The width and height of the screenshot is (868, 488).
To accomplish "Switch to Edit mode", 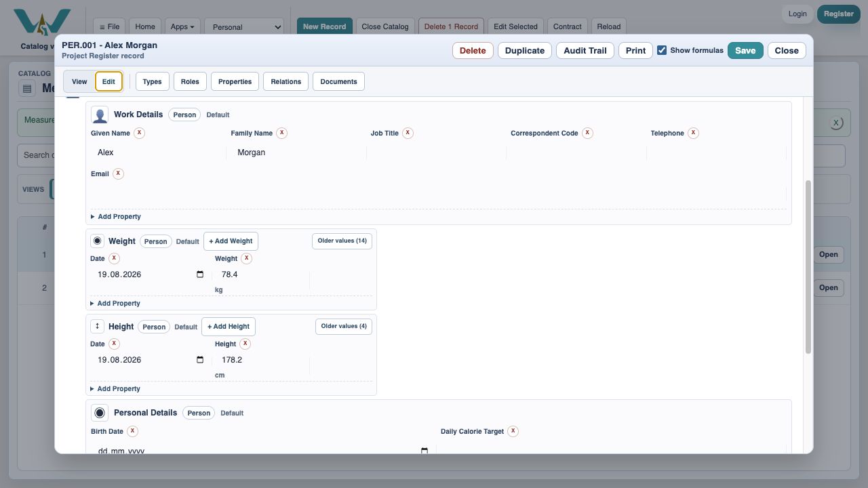I will click(108, 81).
